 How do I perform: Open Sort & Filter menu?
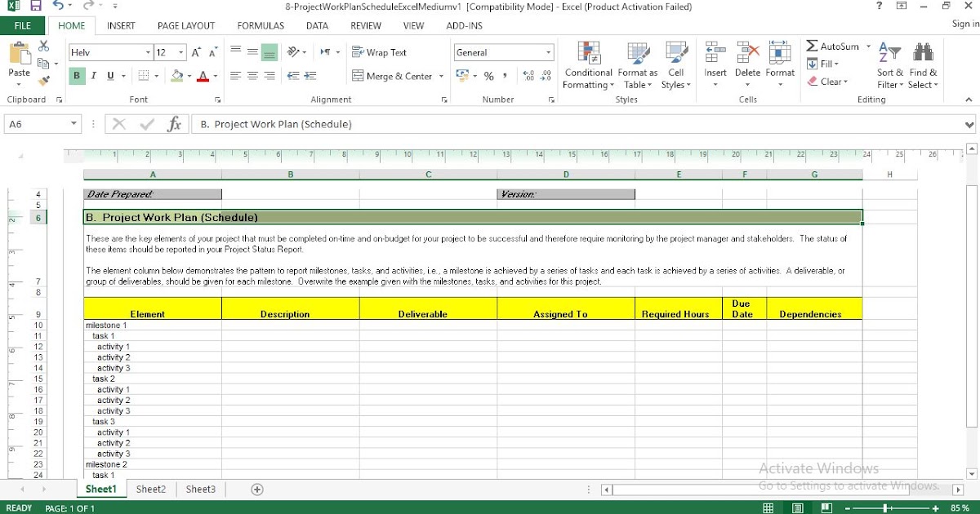[889, 65]
